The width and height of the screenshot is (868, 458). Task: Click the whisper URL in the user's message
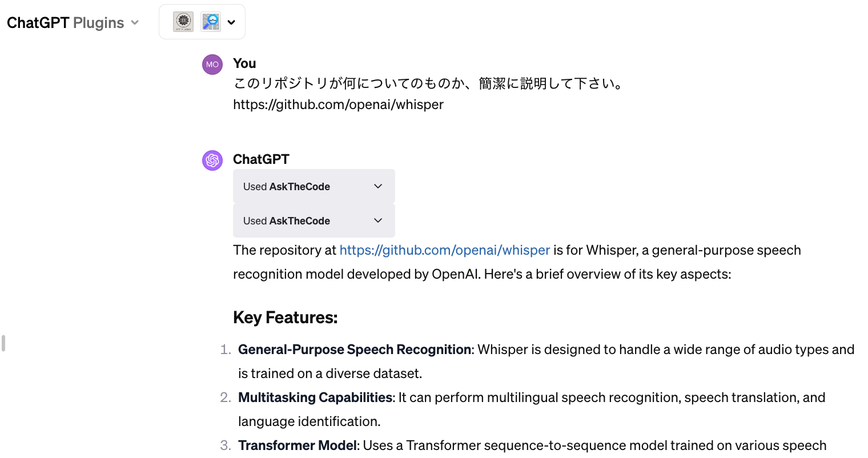[x=338, y=105]
